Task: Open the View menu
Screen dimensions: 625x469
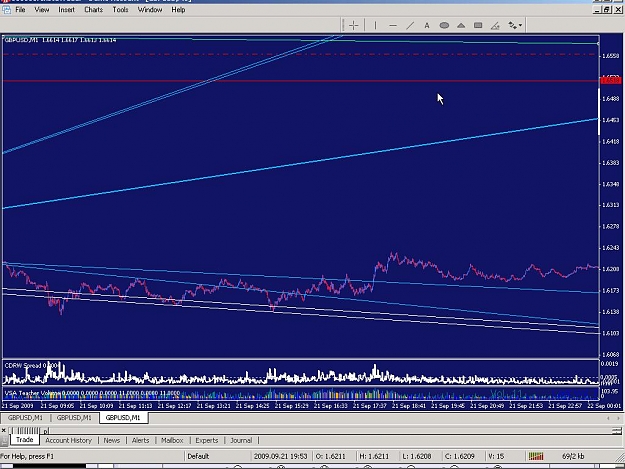Action: (41, 10)
